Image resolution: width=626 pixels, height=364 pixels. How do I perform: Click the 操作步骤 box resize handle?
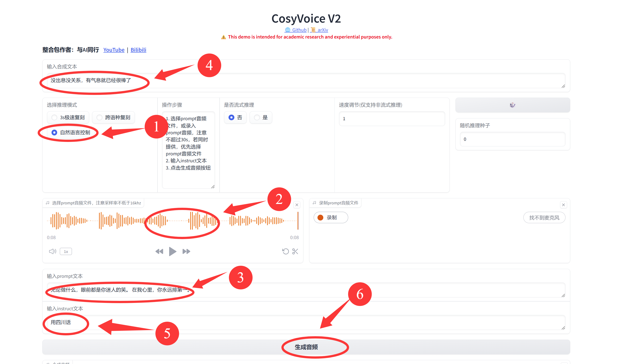(x=213, y=187)
